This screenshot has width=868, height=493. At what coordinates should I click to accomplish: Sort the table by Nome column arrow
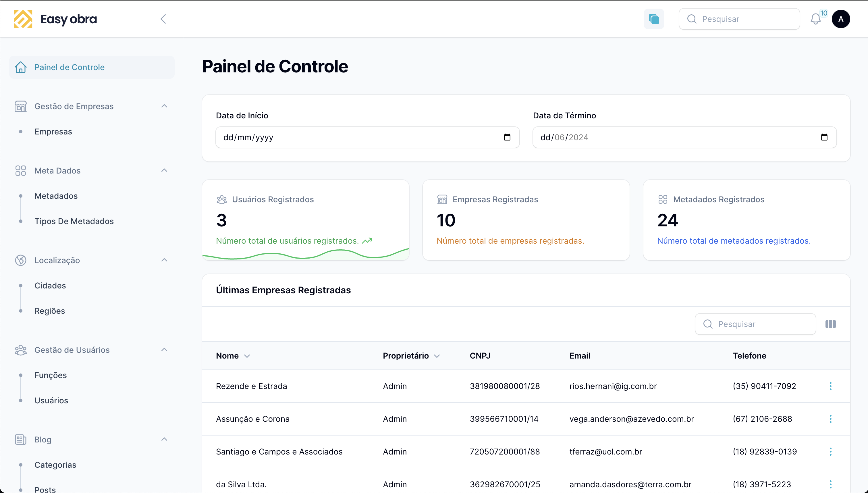[x=247, y=356]
